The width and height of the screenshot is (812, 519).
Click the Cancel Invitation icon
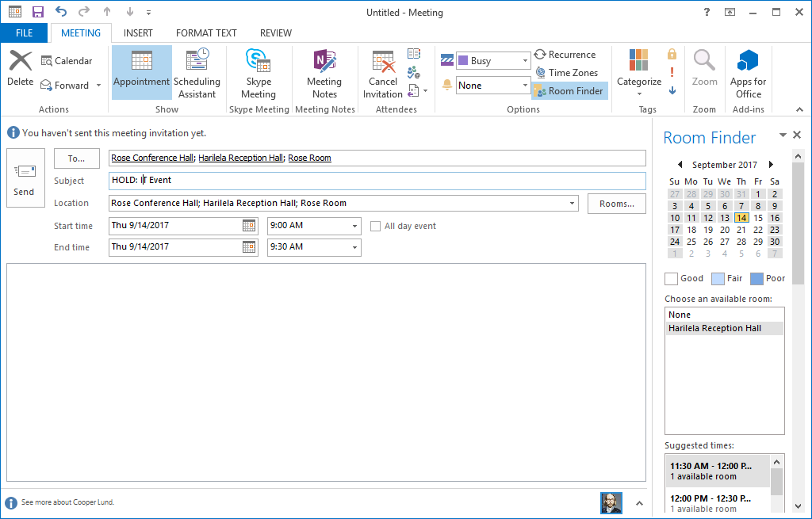tap(383, 61)
